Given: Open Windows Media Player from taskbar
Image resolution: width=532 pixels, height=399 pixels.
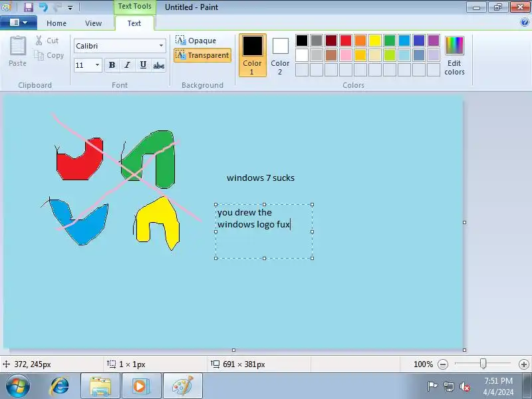Looking at the screenshot, I should click(x=142, y=386).
